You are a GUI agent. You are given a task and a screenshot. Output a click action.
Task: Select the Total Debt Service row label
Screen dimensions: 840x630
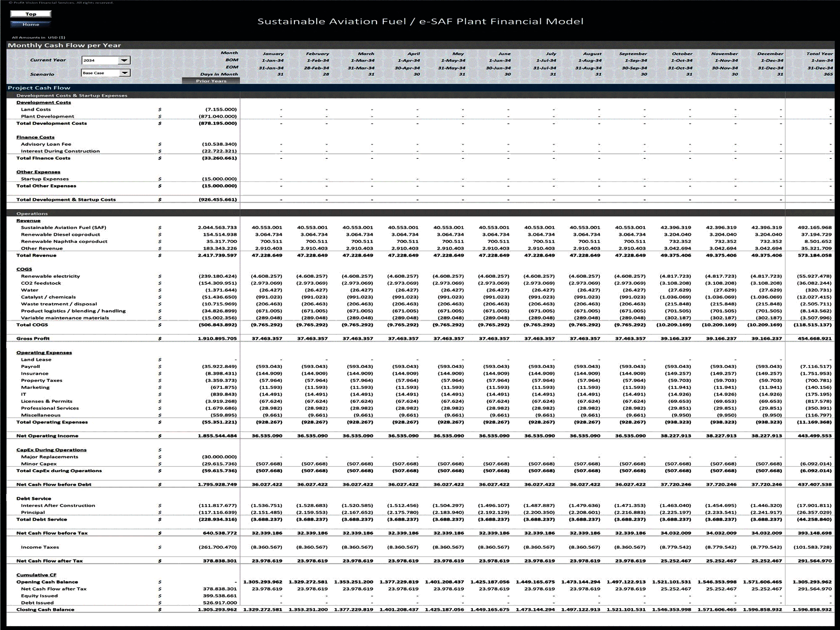point(42,519)
